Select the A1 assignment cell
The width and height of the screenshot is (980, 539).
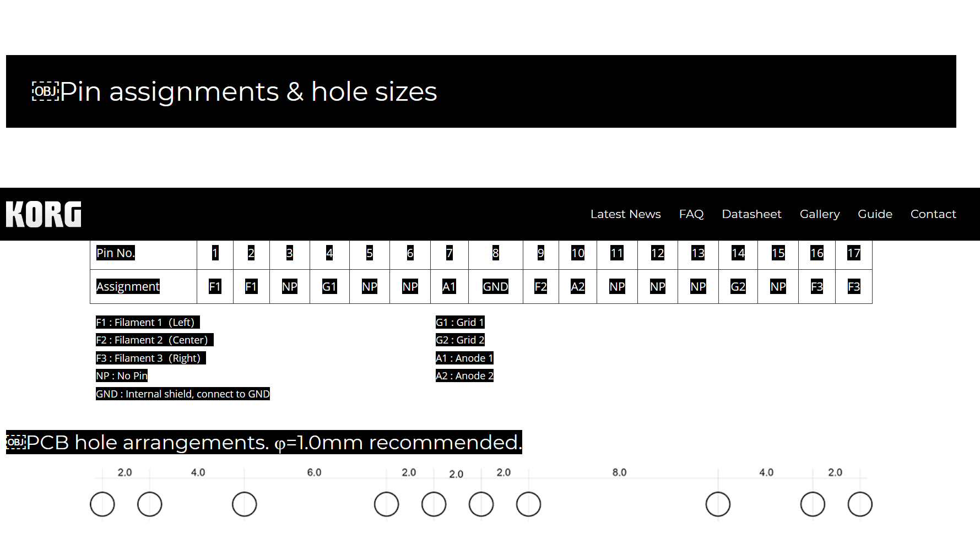click(x=449, y=286)
